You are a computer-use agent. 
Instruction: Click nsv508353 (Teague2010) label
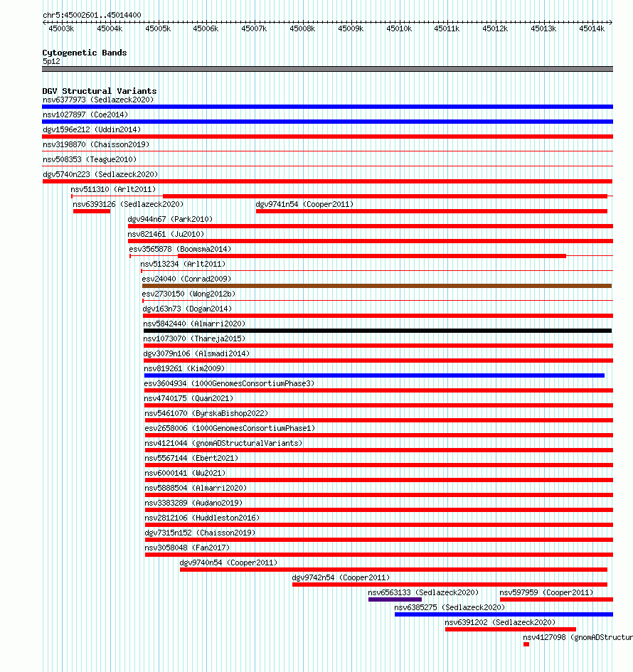pos(90,160)
